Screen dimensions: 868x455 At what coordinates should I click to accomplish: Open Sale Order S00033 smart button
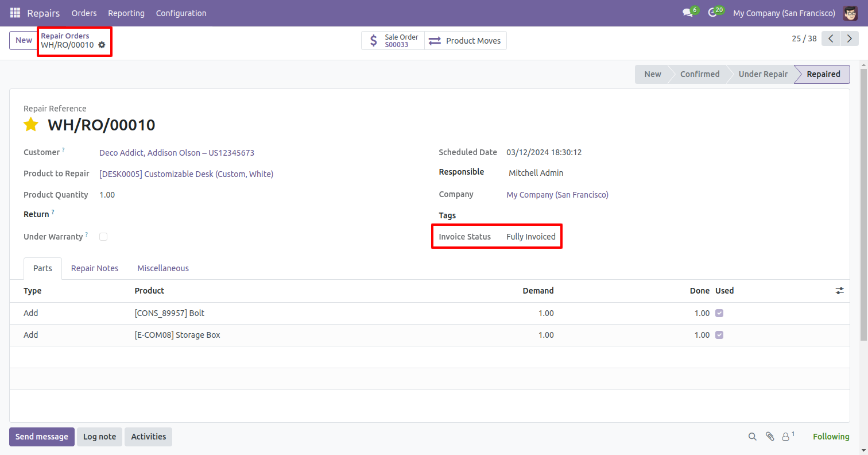tap(393, 40)
